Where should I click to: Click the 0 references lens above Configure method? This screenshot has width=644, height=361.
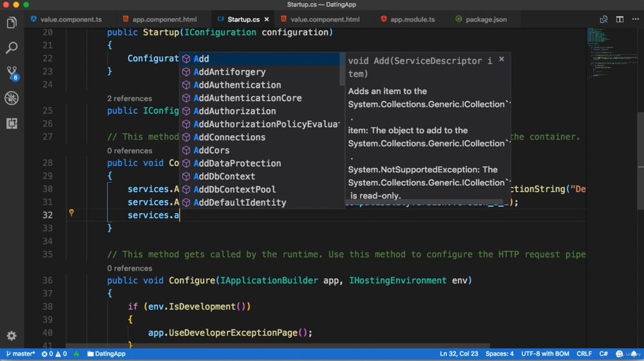click(x=129, y=268)
